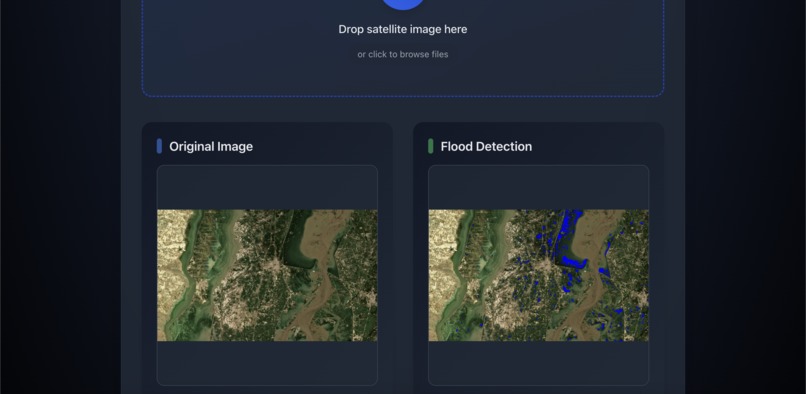Click the "Original Image" heading

coord(211,147)
